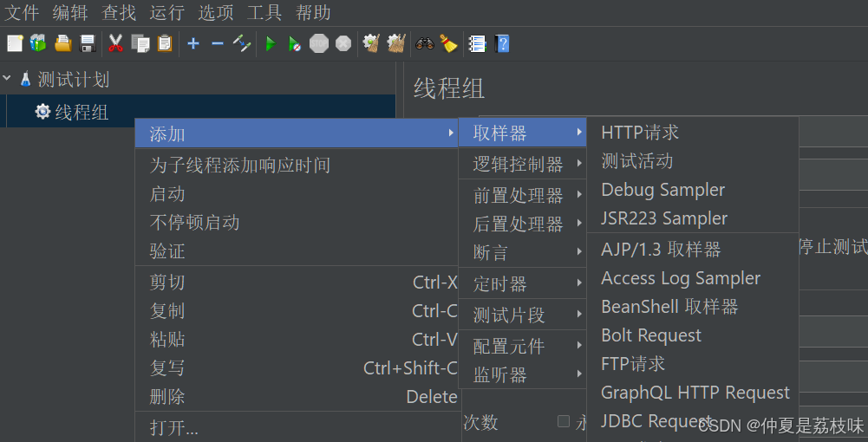Open the 查找 menu

tap(119, 12)
